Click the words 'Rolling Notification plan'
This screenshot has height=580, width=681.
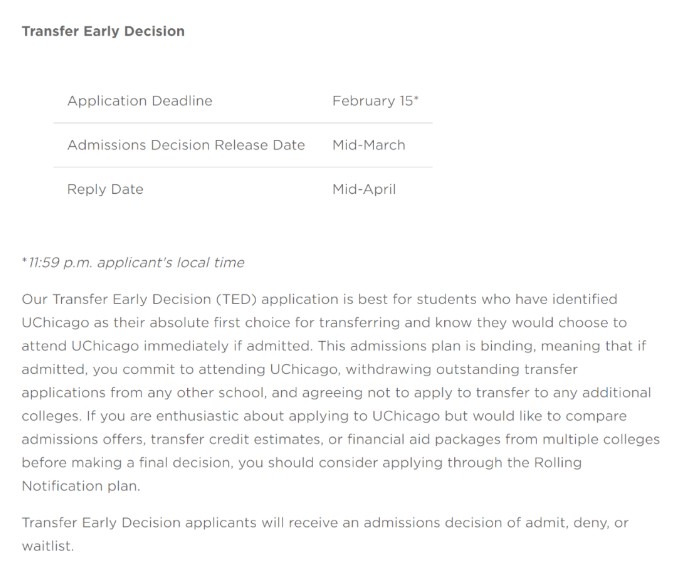coord(301,474)
